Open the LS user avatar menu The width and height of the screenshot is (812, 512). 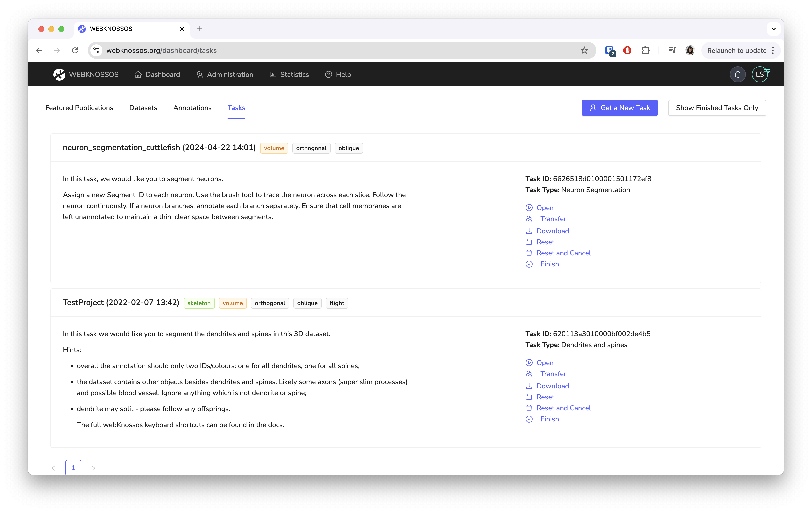760,74
